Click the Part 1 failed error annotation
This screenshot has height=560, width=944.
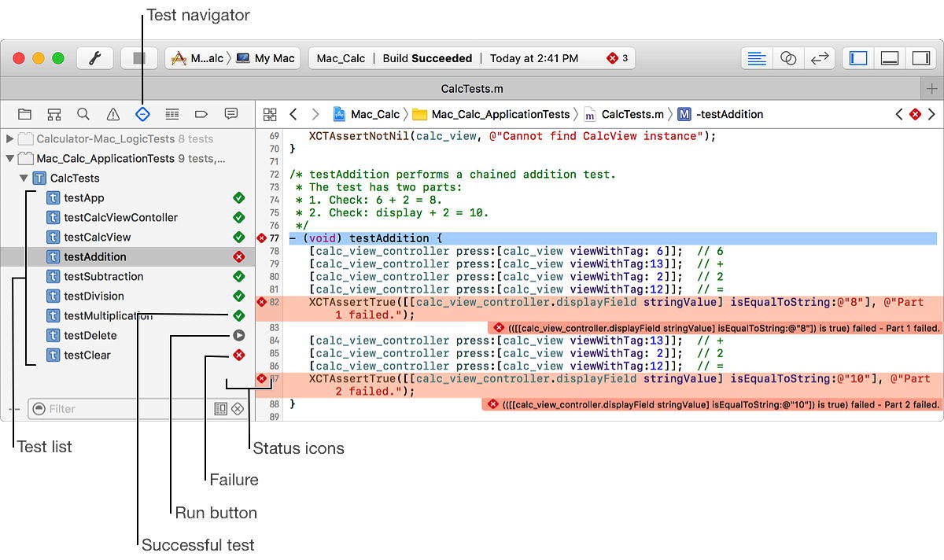[x=714, y=327]
